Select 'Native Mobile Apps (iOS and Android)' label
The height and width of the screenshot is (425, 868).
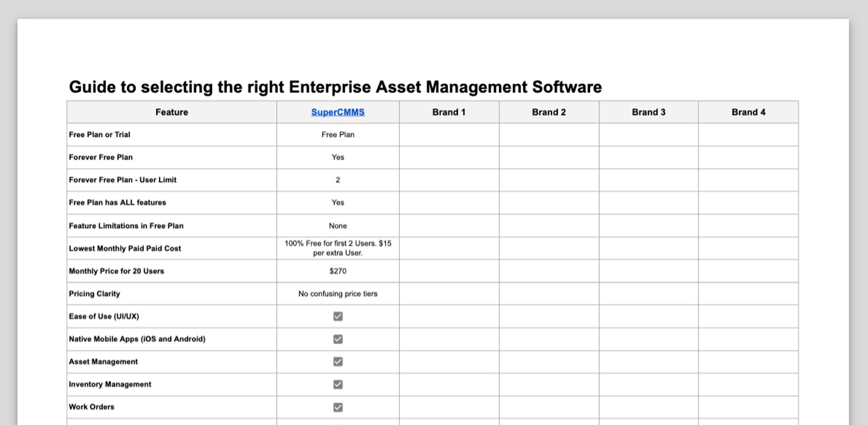(137, 339)
